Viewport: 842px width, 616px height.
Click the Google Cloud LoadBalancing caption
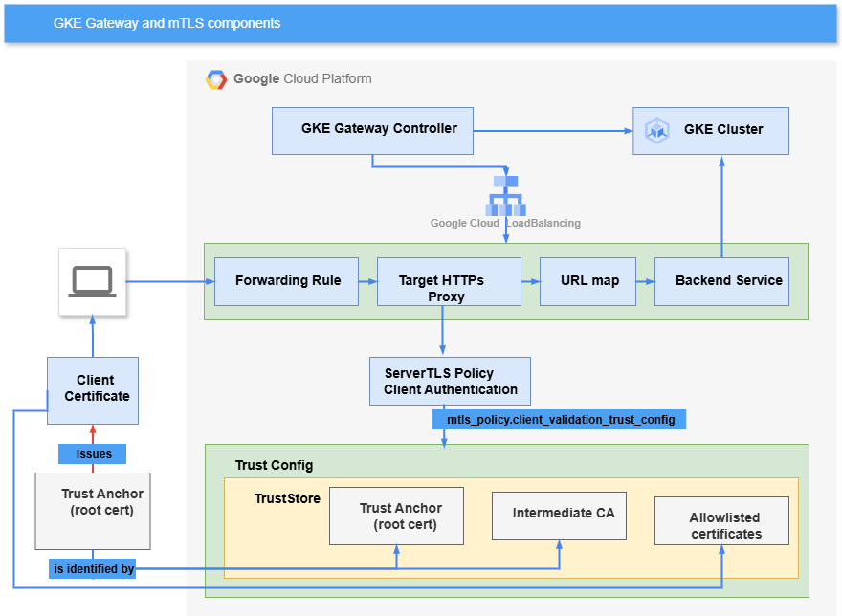pyautogui.click(x=505, y=223)
